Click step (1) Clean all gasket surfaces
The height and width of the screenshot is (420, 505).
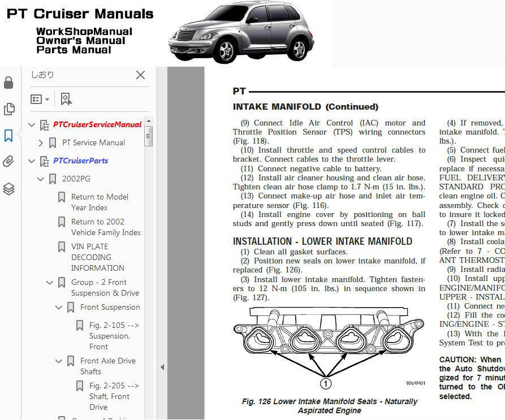tap(294, 252)
